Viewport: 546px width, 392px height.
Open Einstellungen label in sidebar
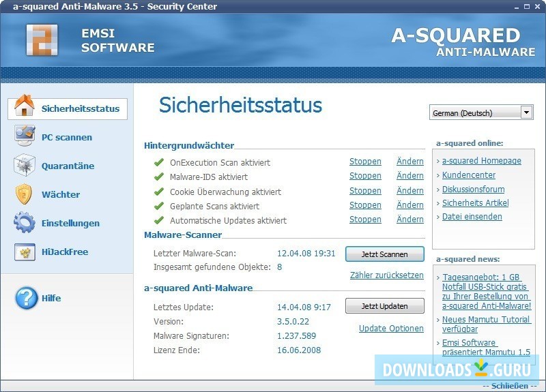tap(70, 224)
